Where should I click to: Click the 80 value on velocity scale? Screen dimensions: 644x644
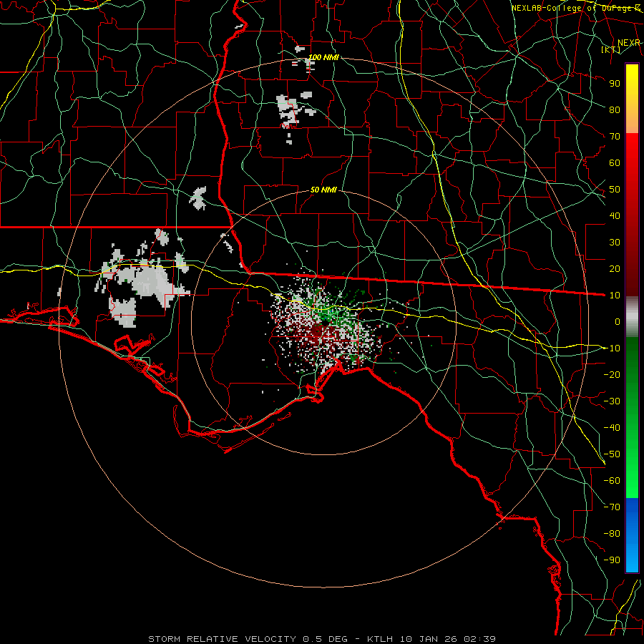coord(615,109)
